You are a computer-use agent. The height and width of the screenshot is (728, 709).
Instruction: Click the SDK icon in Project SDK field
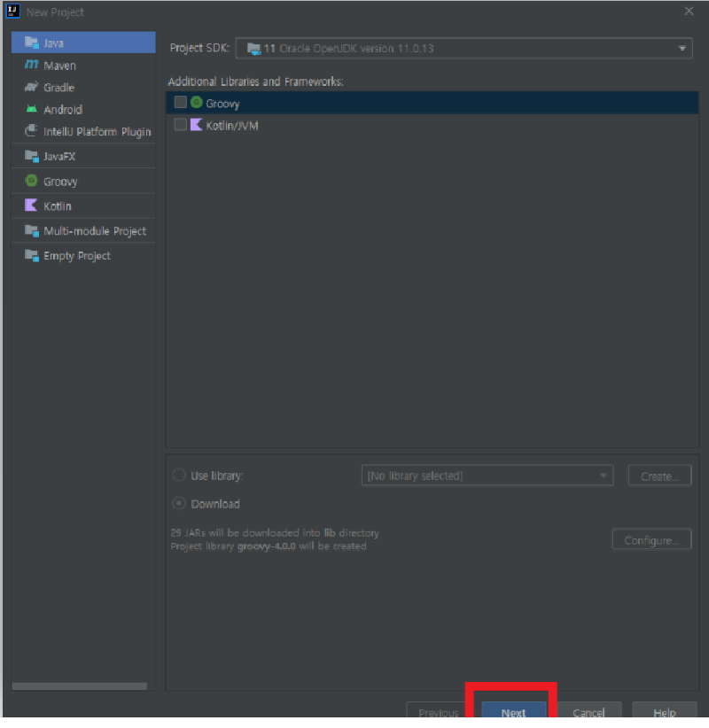coord(254,49)
